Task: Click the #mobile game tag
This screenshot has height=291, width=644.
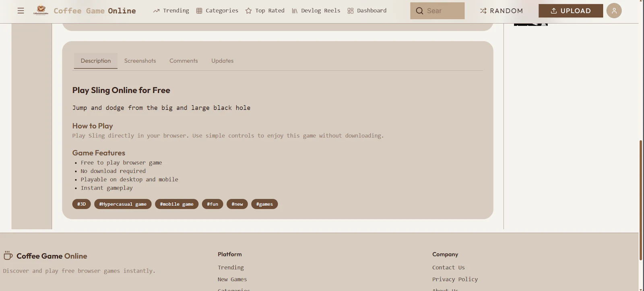Action: coord(177,204)
